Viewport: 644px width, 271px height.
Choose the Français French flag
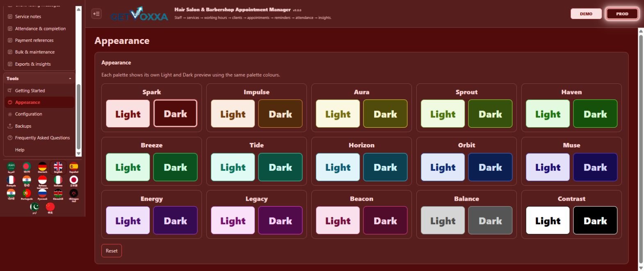(11, 181)
